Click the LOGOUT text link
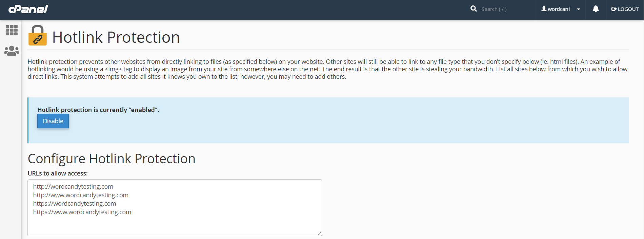 coord(628,9)
